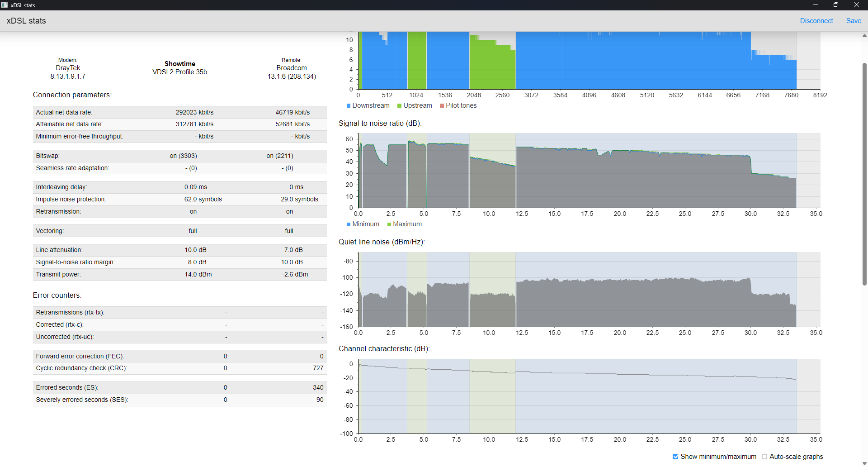
Task: Select the severely errored seconds count '90'
Action: click(320, 400)
